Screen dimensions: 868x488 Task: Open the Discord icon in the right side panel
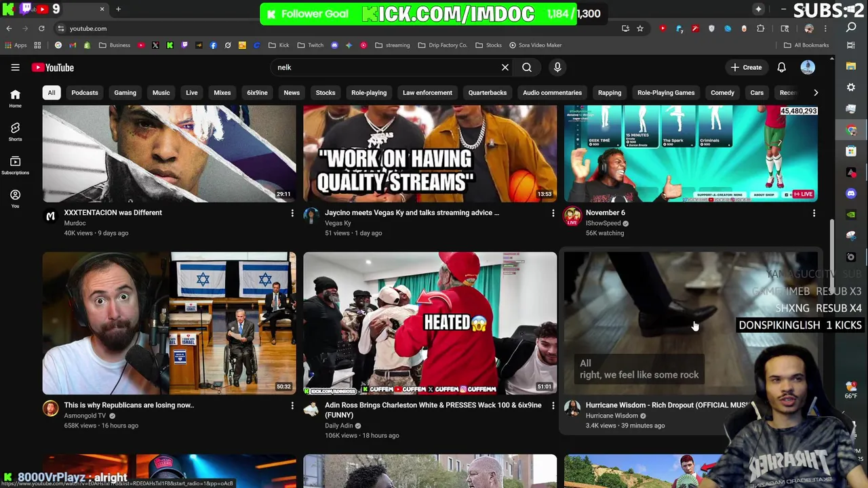point(851,194)
